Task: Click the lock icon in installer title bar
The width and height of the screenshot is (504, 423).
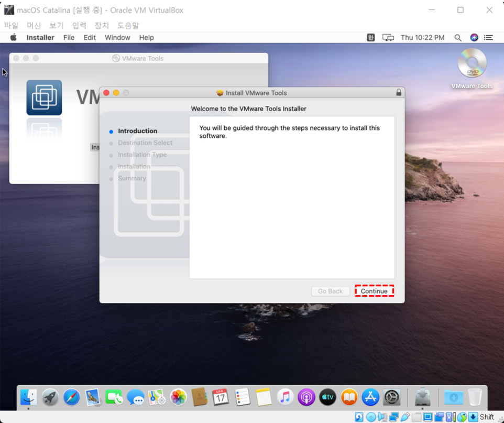Action: 399,93
